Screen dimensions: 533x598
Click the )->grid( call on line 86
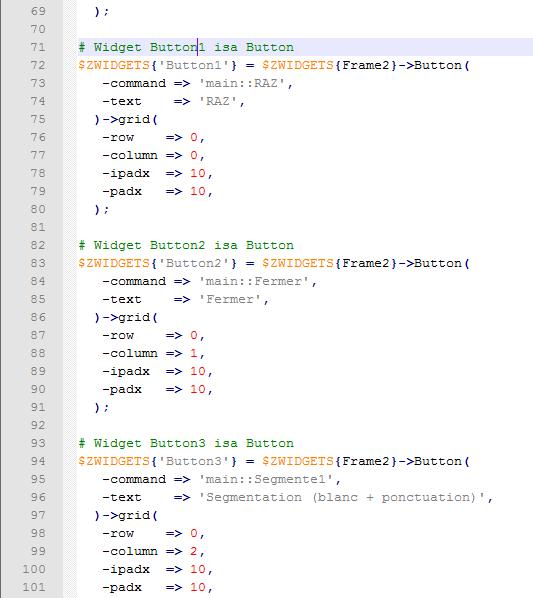click(x=126, y=317)
